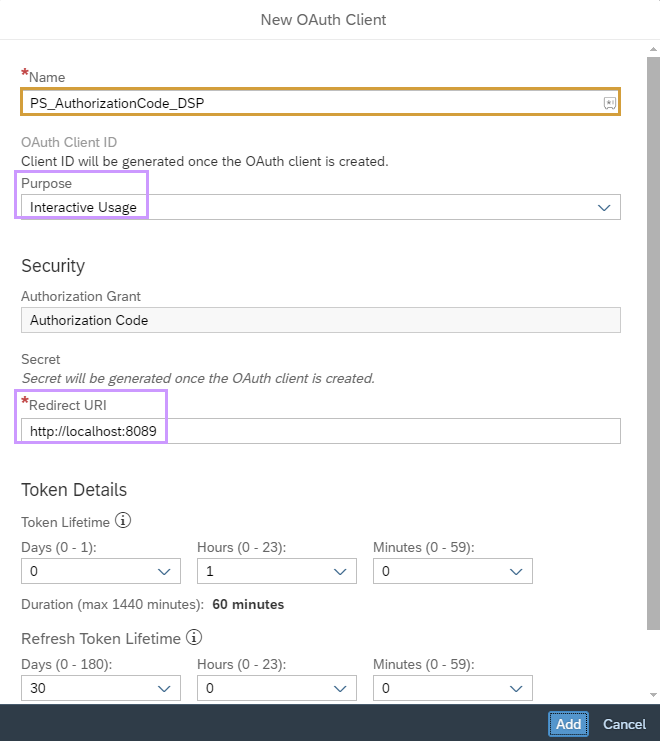Click the New OAuth Client dialog title
Image resolution: width=660 pixels, height=741 pixels.
(323, 20)
